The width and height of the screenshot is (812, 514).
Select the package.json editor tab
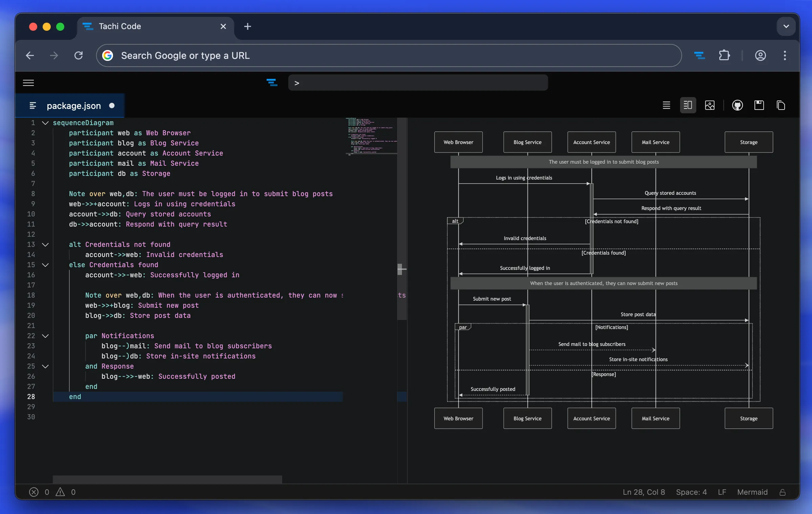tap(74, 106)
